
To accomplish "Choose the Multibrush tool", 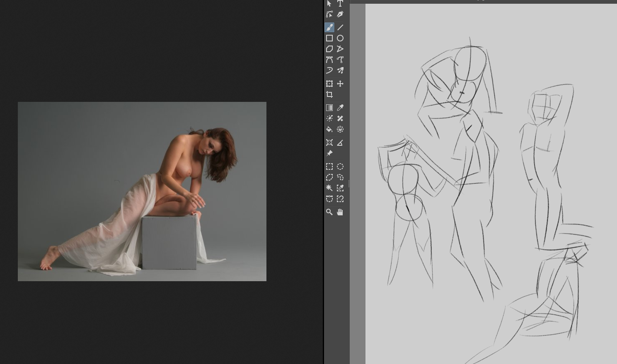I will point(340,70).
